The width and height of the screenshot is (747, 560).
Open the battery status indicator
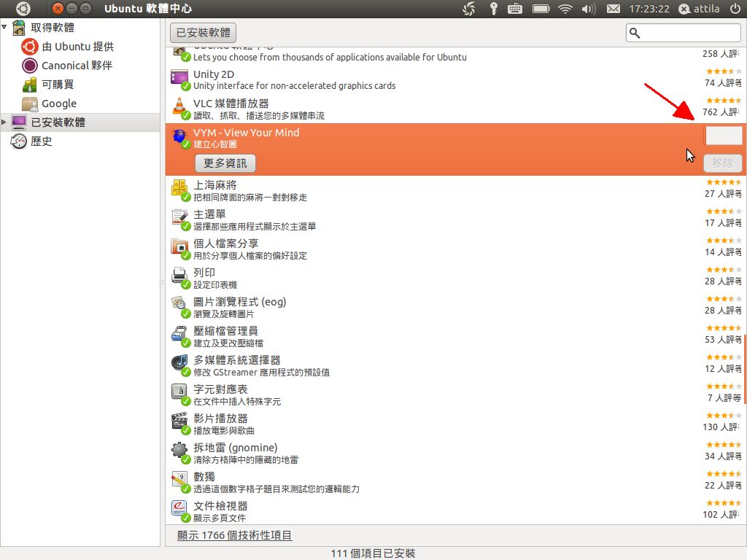coord(541,9)
